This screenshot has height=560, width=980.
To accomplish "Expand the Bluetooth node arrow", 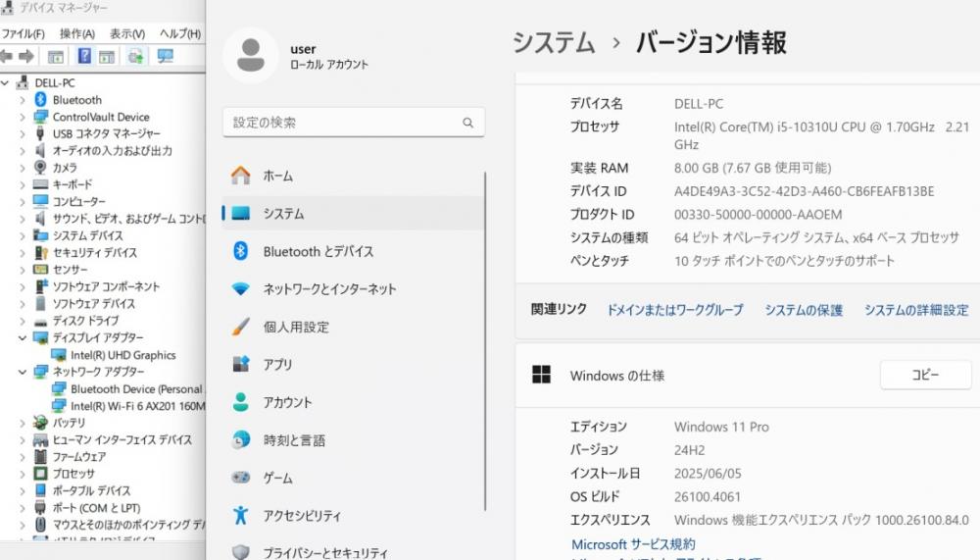I will click(23, 100).
